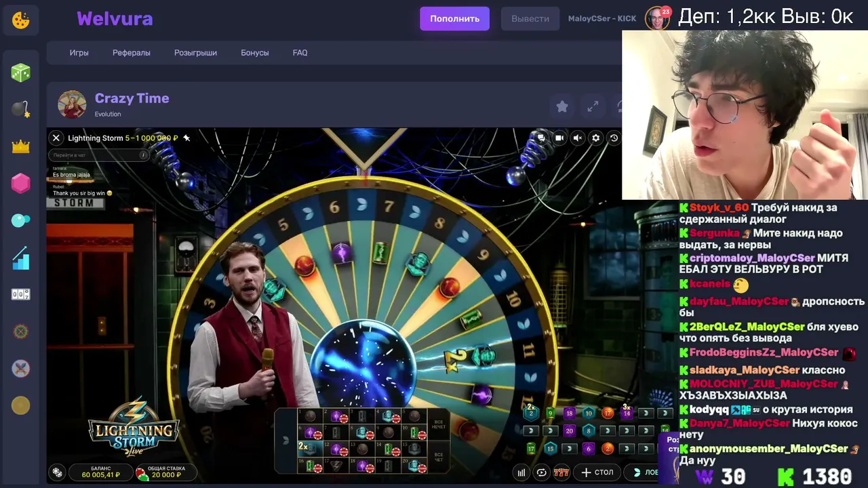868x488 pixels.
Task: Open chat info icon in chat field
Action: (144, 155)
